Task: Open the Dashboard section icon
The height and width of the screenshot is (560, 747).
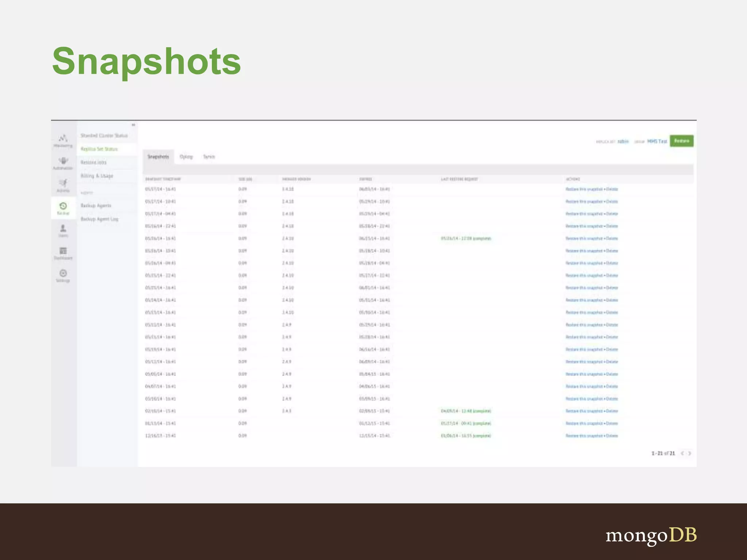Action: 63,250
